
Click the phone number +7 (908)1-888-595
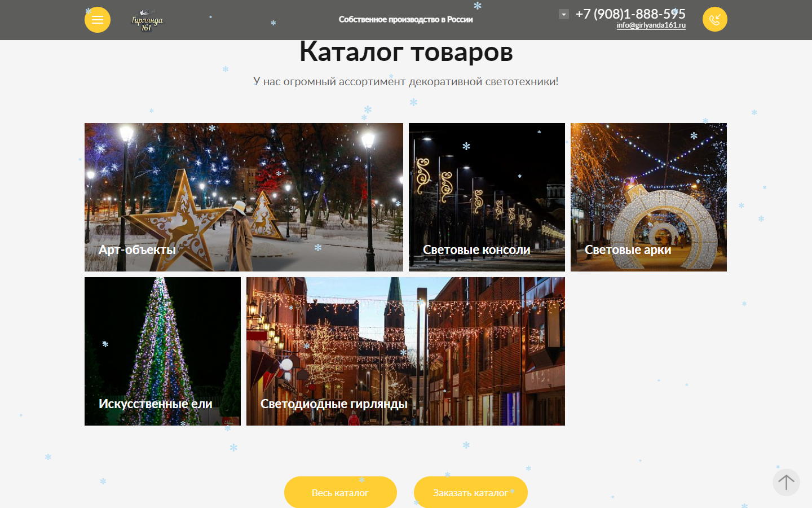tap(630, 14)
